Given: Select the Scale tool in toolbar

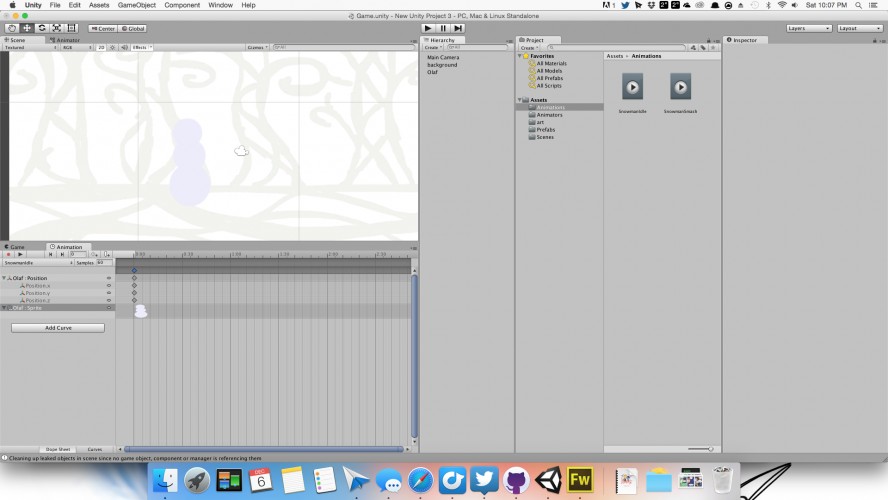Looking at the screenshot, I should (57, 28).
